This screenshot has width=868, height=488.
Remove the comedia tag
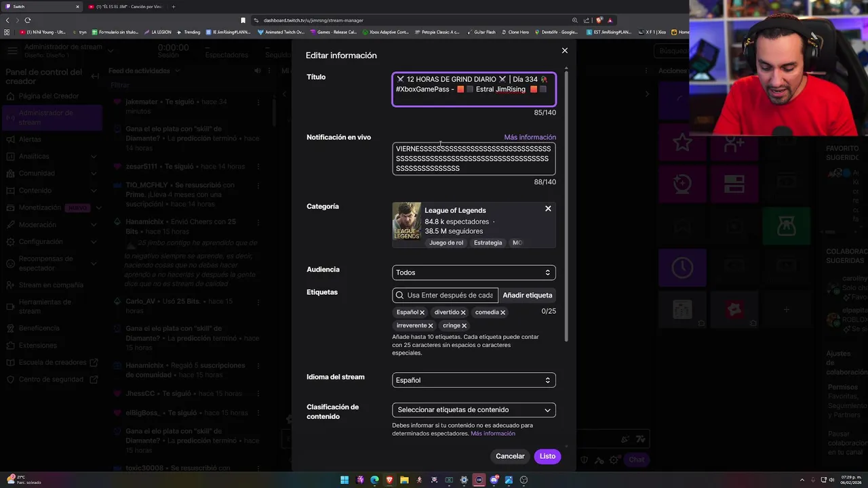[502, 312]
